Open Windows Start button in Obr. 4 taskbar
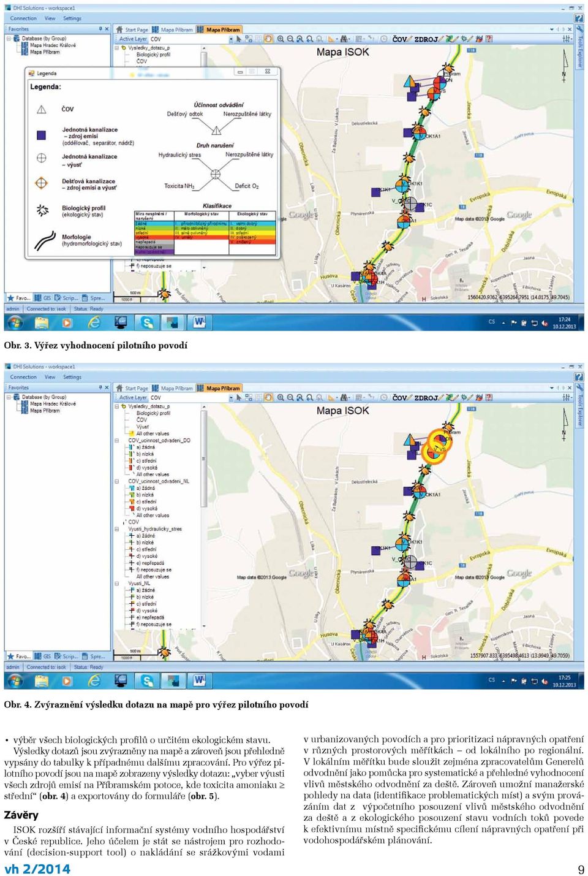588x876 pixels. [15, 680]
